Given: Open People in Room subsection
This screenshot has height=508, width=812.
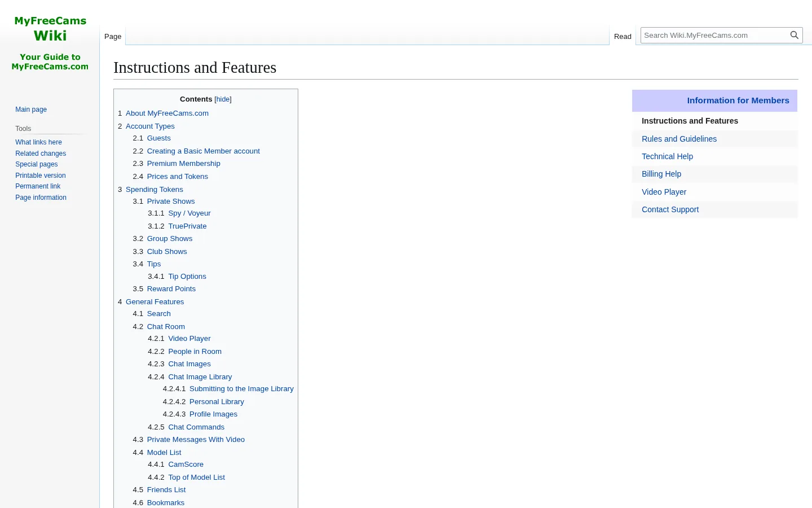Looking at the screenshot, I should click(195, 352).
